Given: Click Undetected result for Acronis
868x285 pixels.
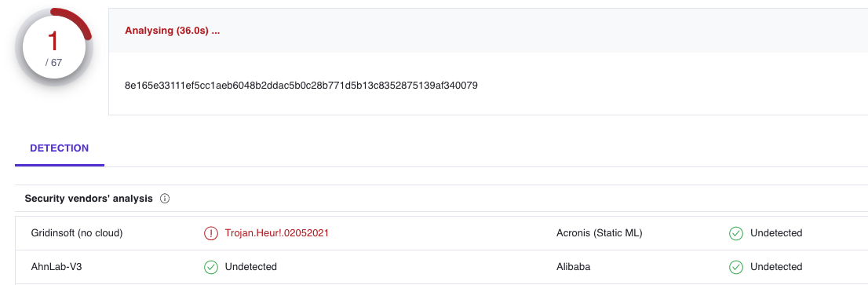Looking at the screenshot, I should 776,233.
